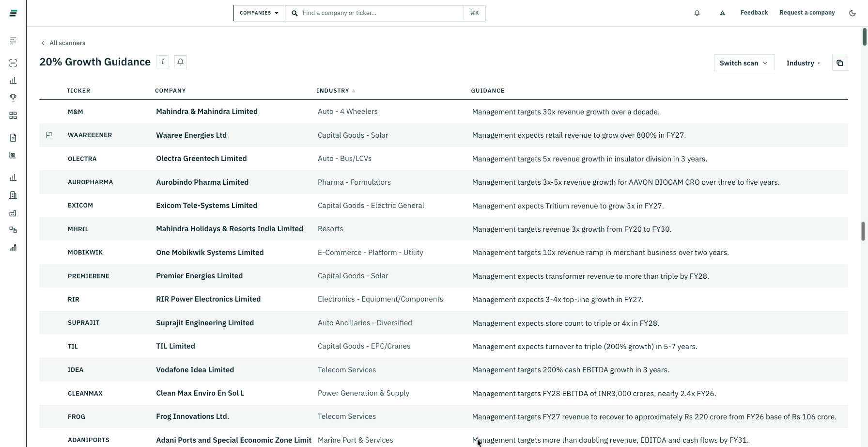Open the linked boxes flow icon in sidebar
The width and height of the screenshot is (868, 447).
pos(13,230)
